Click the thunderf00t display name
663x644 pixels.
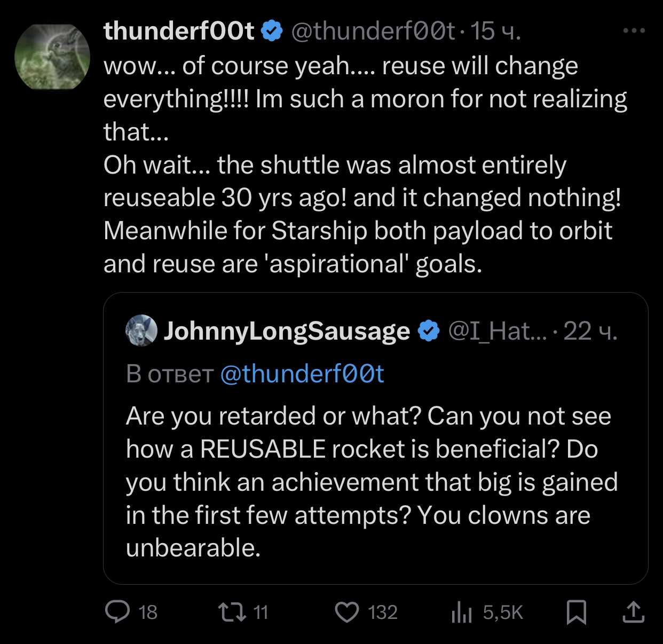point(179,31)
